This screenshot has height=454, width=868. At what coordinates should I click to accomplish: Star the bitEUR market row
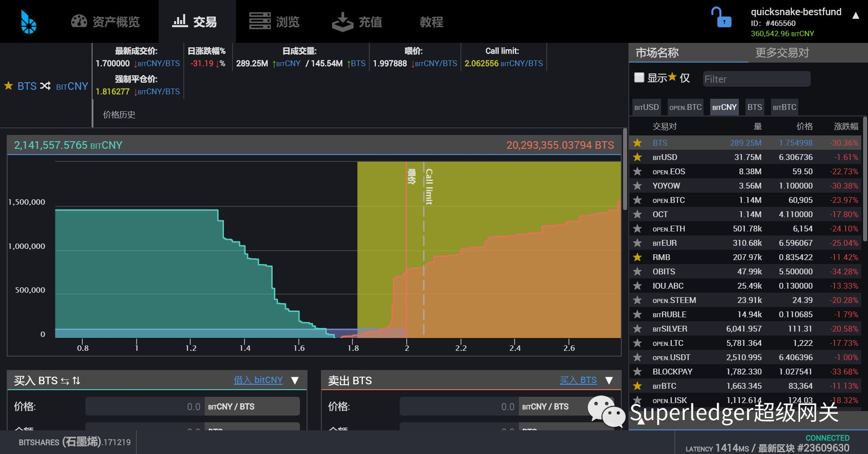[x=637, y=243]
